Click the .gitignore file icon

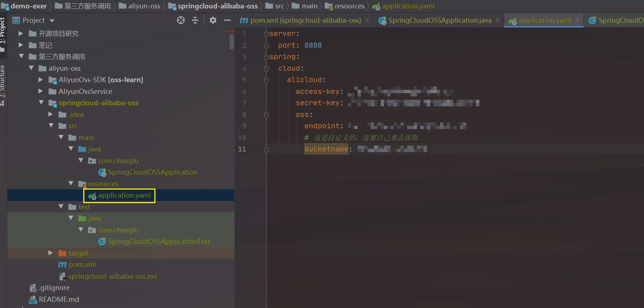(33, 288)
